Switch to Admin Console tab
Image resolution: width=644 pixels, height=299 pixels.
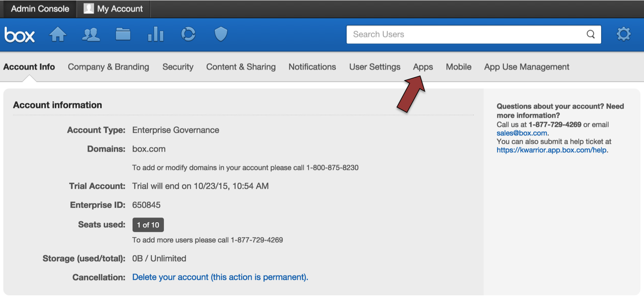pyautogui.click(x=40, y=9)
